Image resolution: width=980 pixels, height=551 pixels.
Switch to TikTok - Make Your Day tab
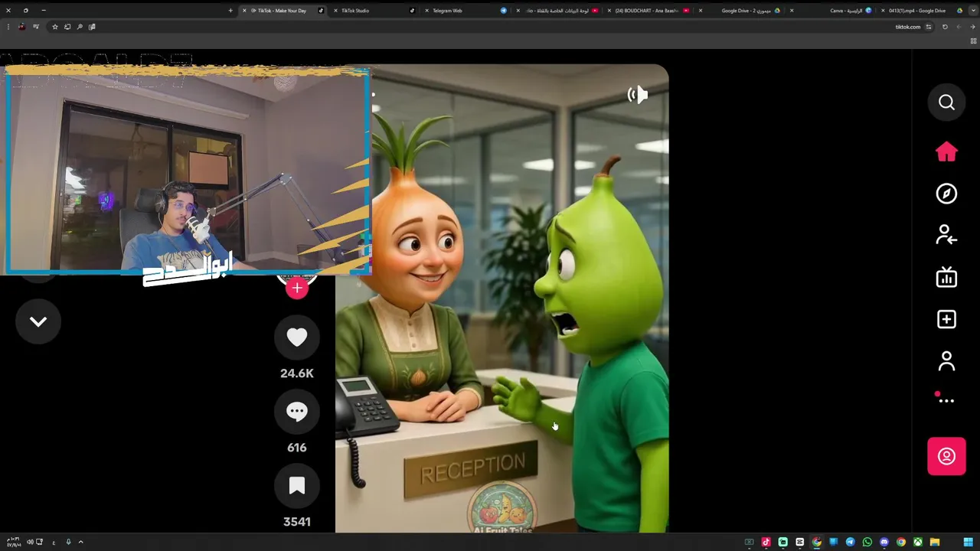282,11
